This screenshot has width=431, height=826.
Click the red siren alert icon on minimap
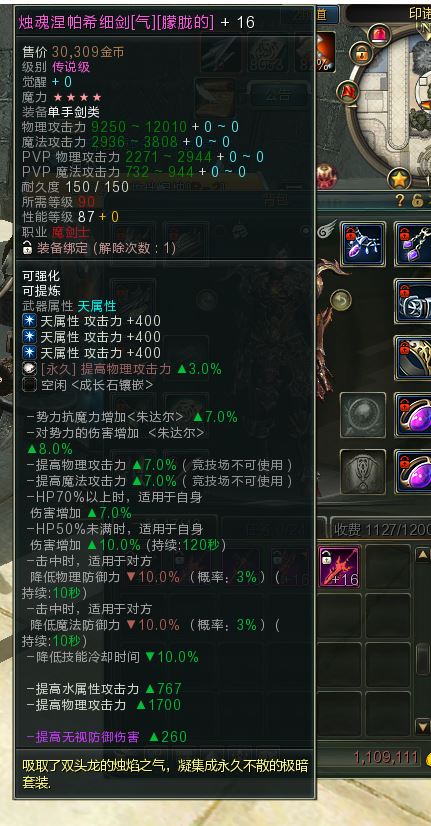click(378, 35)
